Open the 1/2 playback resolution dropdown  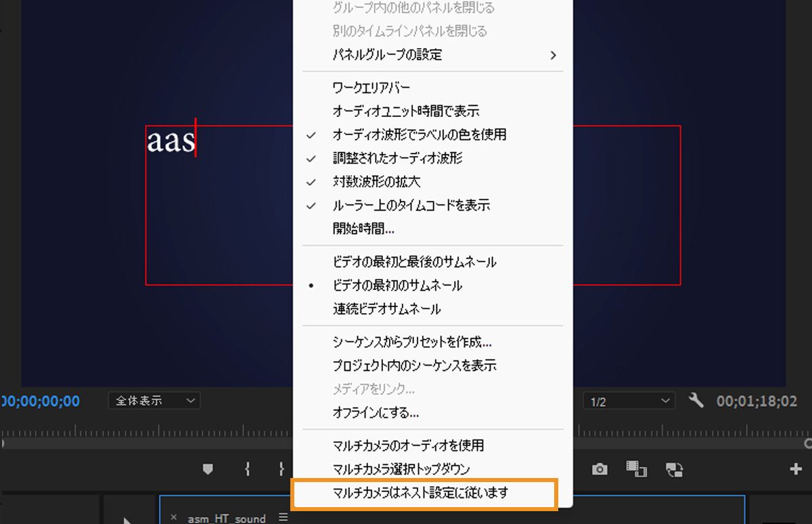[x=628, y=400]
